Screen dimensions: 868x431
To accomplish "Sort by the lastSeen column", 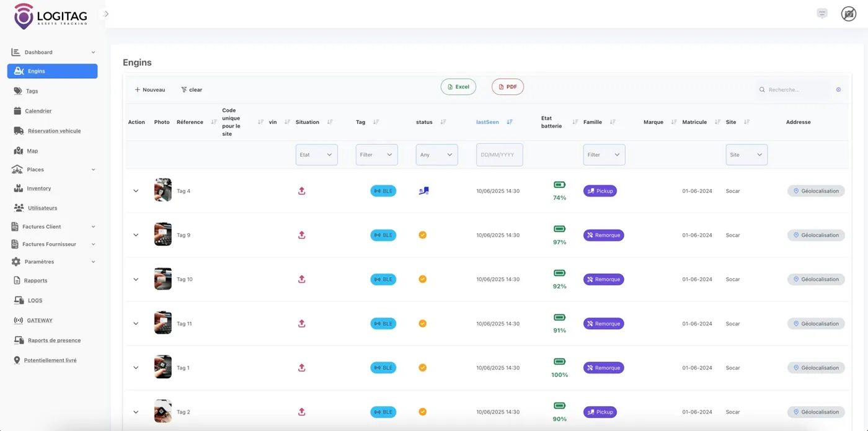I will 510,122.
